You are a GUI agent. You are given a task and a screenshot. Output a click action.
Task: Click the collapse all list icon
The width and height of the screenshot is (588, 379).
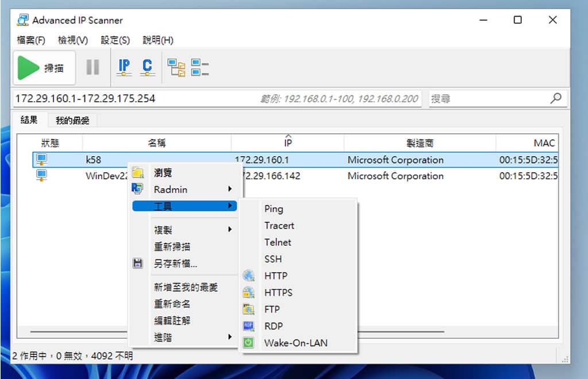pos(199,67)
